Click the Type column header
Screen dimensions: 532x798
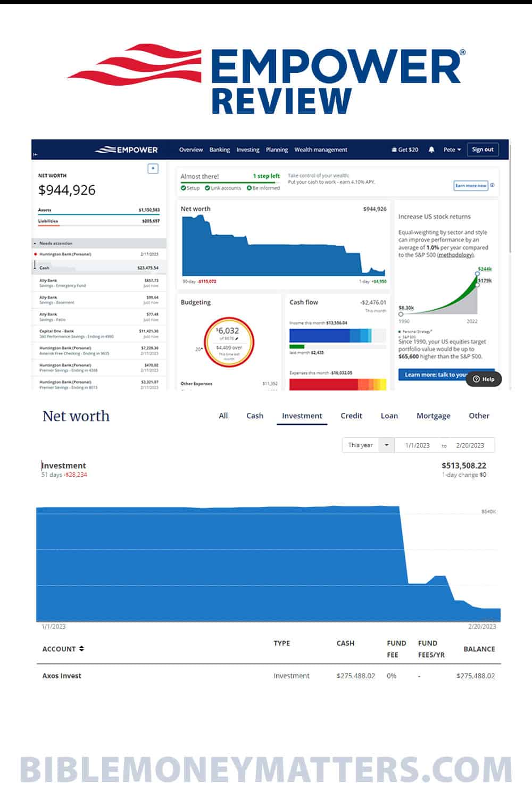click(282, 643)
